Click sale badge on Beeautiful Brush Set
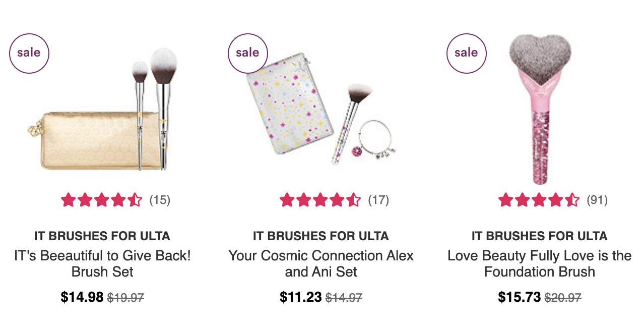Viewport: 644px width, 327px height. pyautogui.click(x=29, y=53)
